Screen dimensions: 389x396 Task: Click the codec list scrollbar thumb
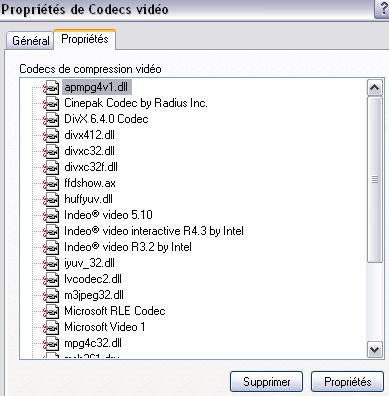pyautogui.click(x=374, y=180)
